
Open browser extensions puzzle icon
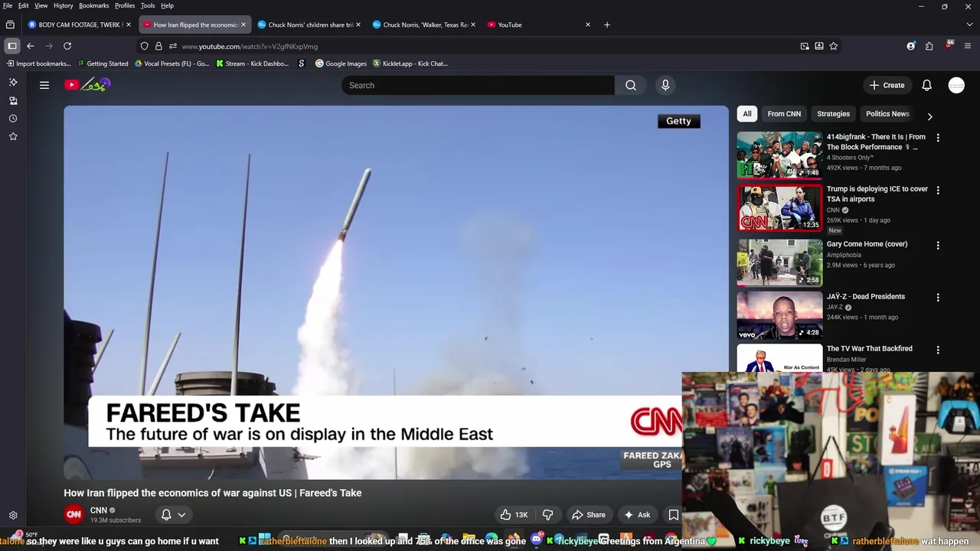coord(929,46)
